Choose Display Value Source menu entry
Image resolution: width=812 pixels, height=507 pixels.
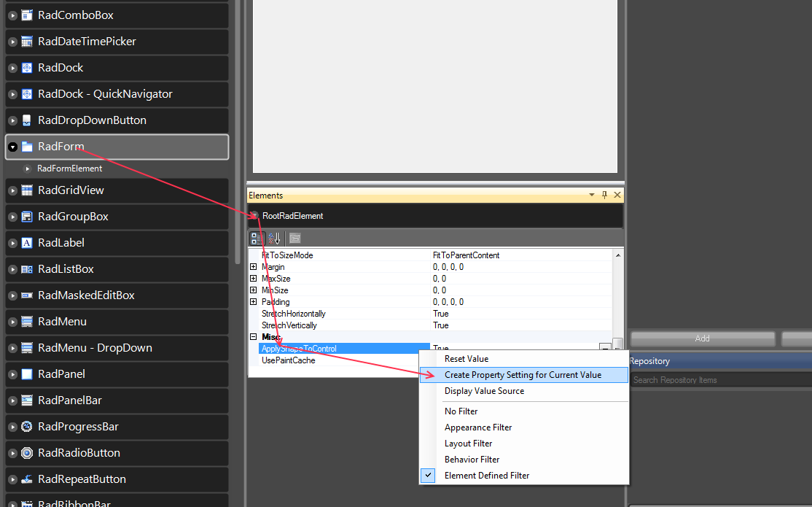(x=524, y=391)
